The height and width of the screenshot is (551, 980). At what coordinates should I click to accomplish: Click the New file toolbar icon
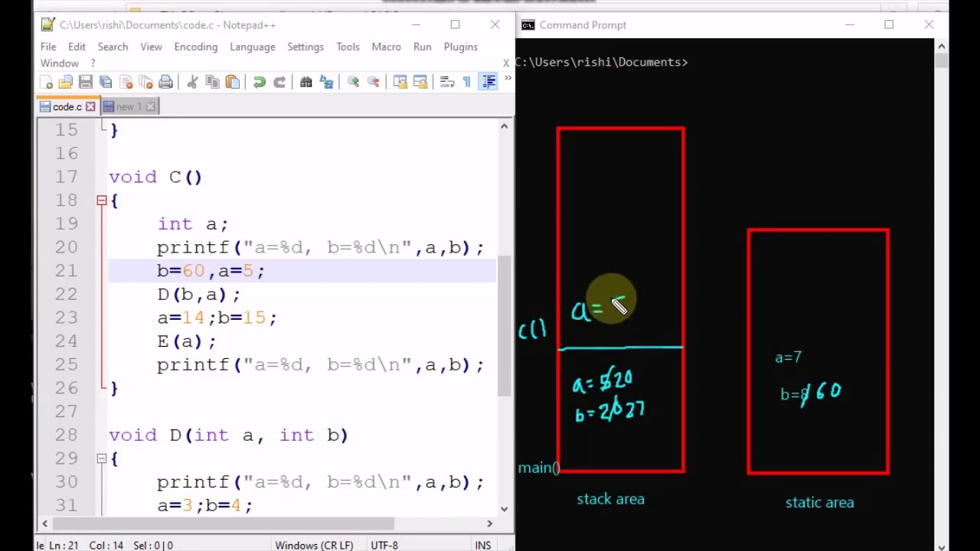tap(46, 82)
